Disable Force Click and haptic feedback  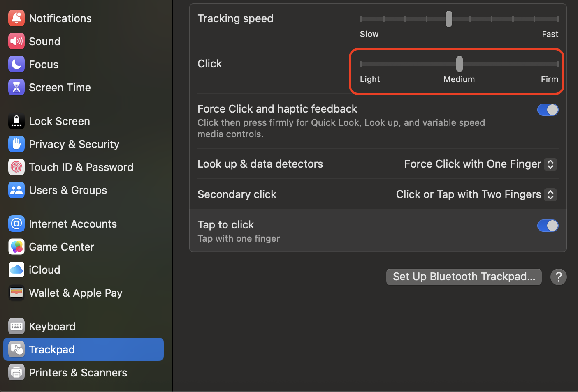pos(548,110)
